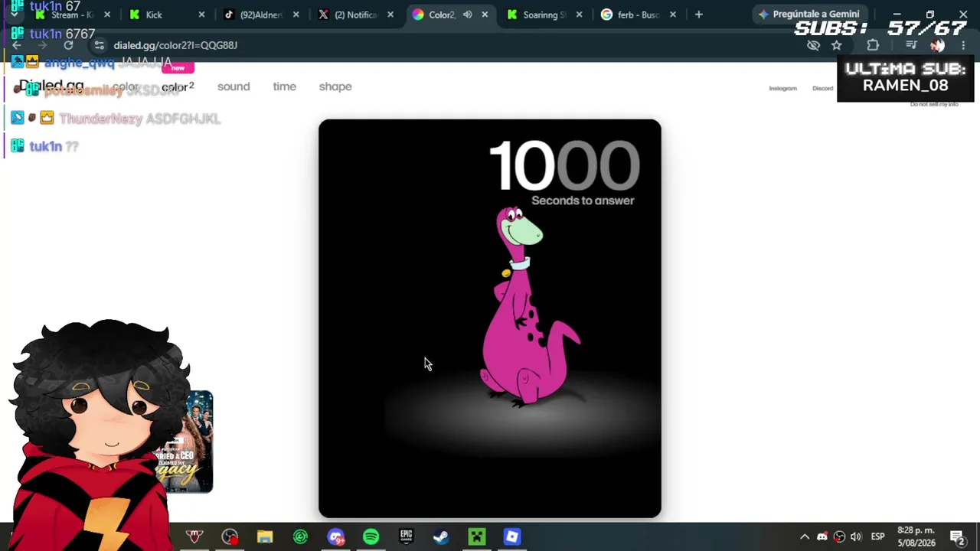Go to the Dialed.gg home logo
The height and width of the screenshot is (551, 980).
pyautogui.click(x=51, y=86)
